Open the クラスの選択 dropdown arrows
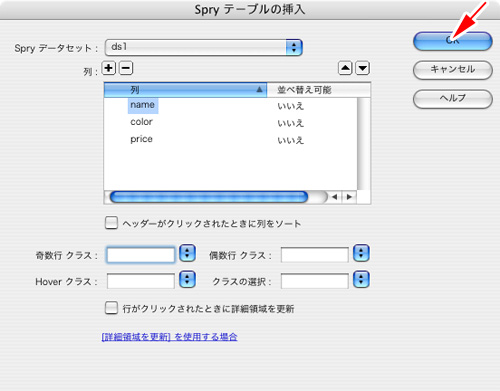The image size is (500, 391). 361,280
